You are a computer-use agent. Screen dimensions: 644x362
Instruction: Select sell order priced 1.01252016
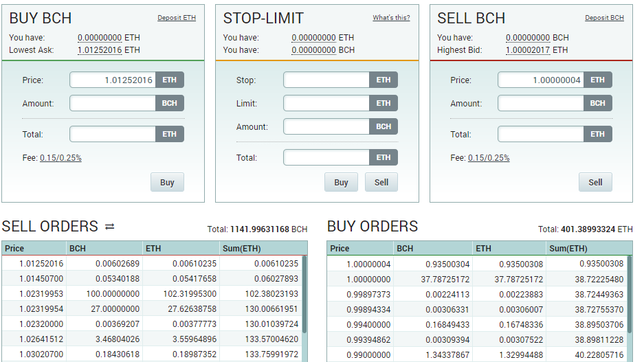(152, 264)
